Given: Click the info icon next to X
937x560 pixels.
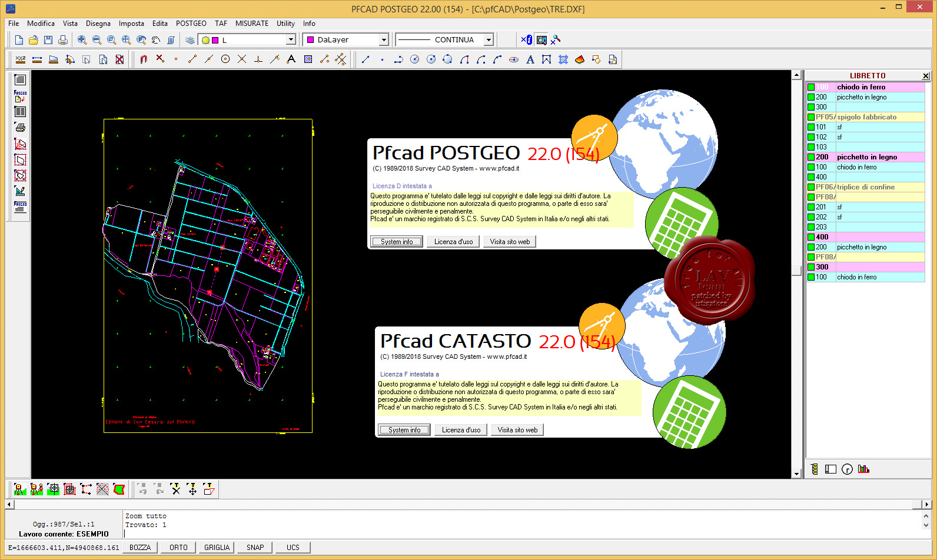Looking at the screenshot, I should click(x=527, y=40).
